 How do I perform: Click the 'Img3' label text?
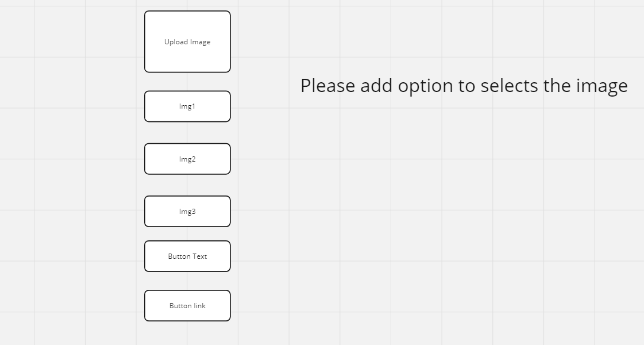coord(187,212)
